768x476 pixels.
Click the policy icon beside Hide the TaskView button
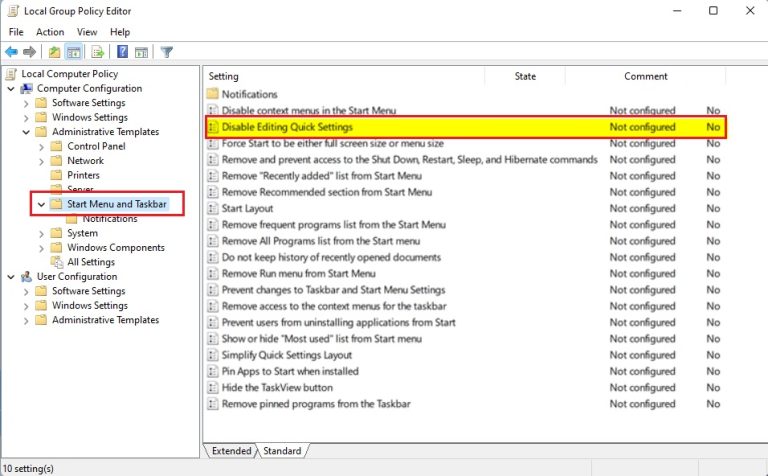pos(213,387)
